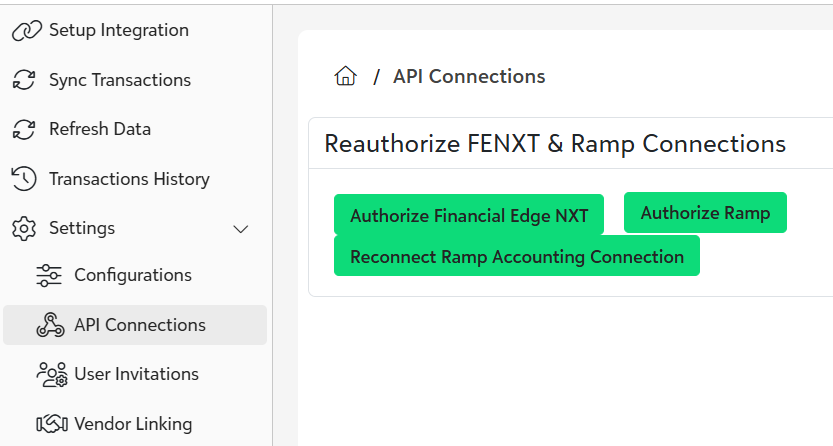Select Sync Transactions in sidebar
This screenshot has height=446, width=833.
[119, 80]
